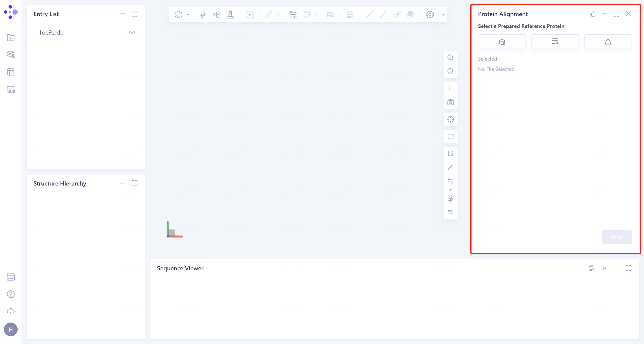Open the Jobs panel in the sidebar
Image resolution: width=644 pixels, height=344 pixels.
(x=11, y=90)
